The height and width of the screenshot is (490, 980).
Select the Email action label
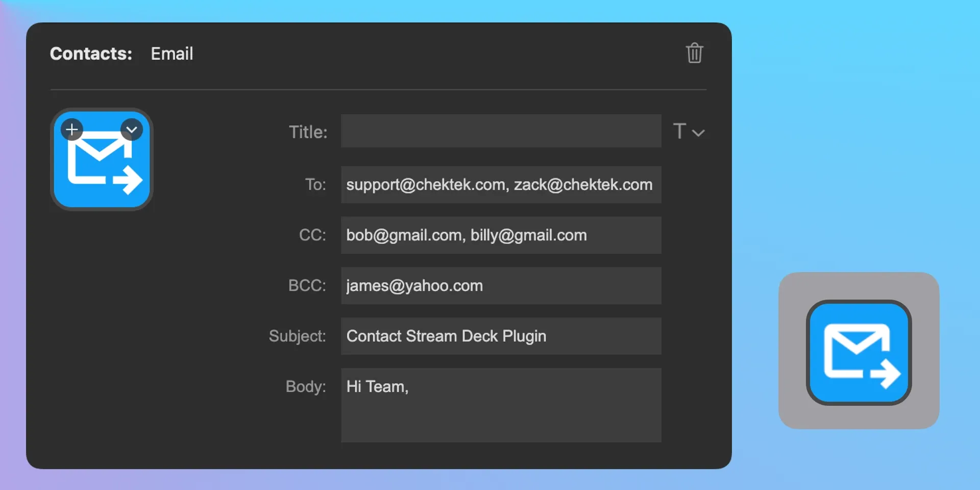point(171,54)
